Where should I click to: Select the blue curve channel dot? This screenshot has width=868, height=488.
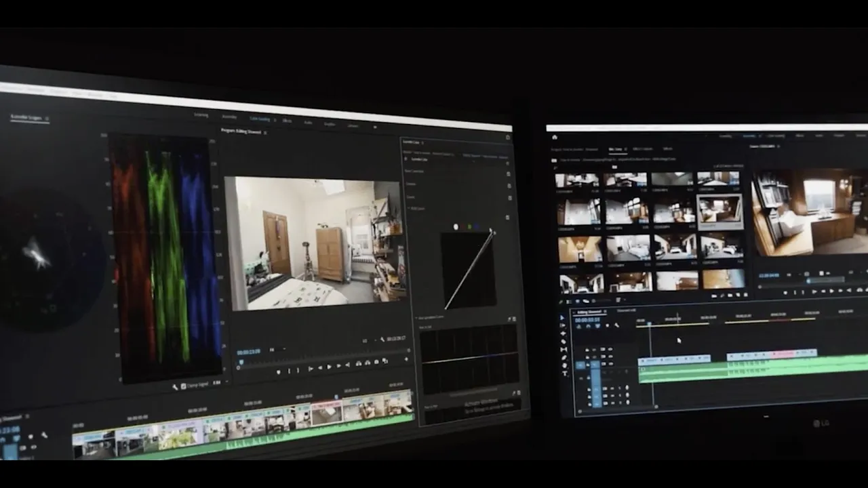pos(476,226)
